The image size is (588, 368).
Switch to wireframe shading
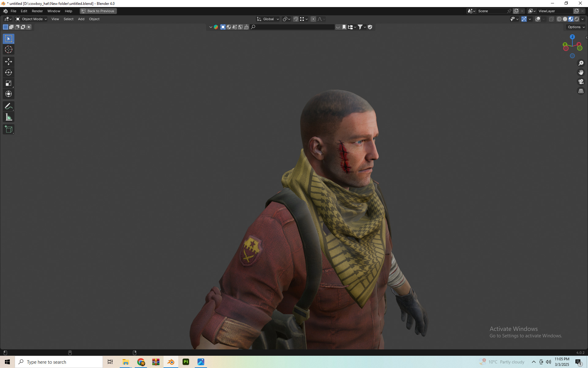tap(559, 19)
